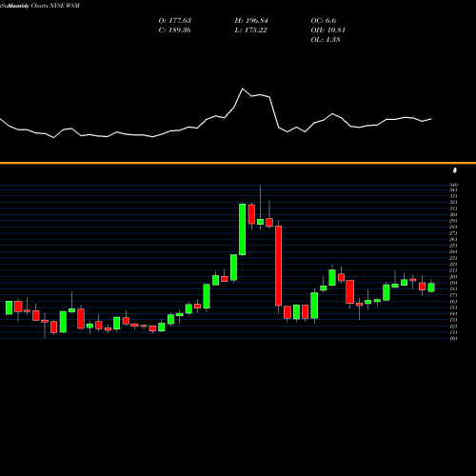The image size is (476, 476).
Task: Click the orange horizontal separator line
Action: point(238,163)
